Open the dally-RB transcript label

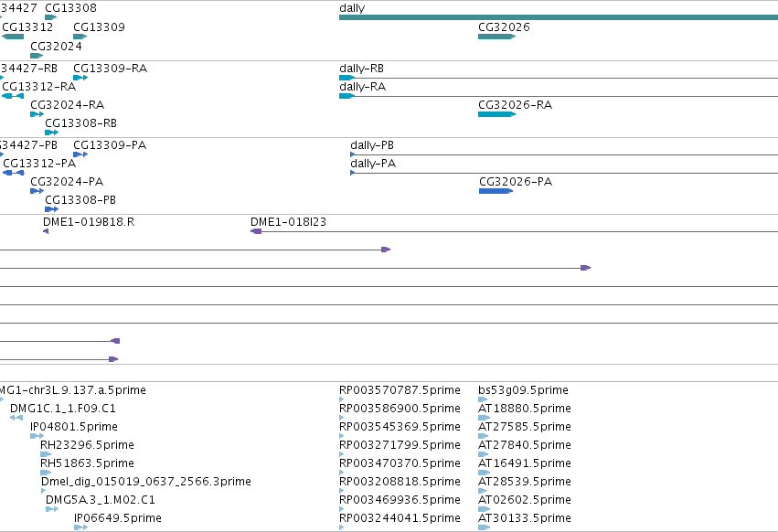[x=361, y=69]
